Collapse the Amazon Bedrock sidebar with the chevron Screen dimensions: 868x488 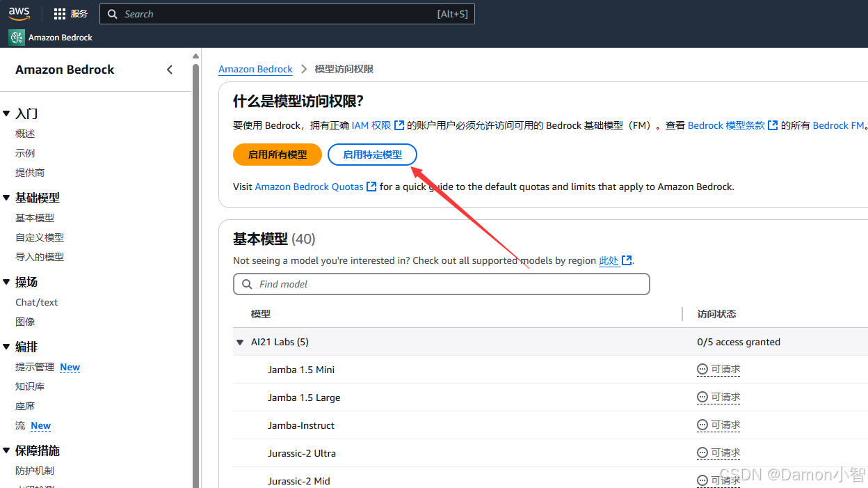coord(170,70)
